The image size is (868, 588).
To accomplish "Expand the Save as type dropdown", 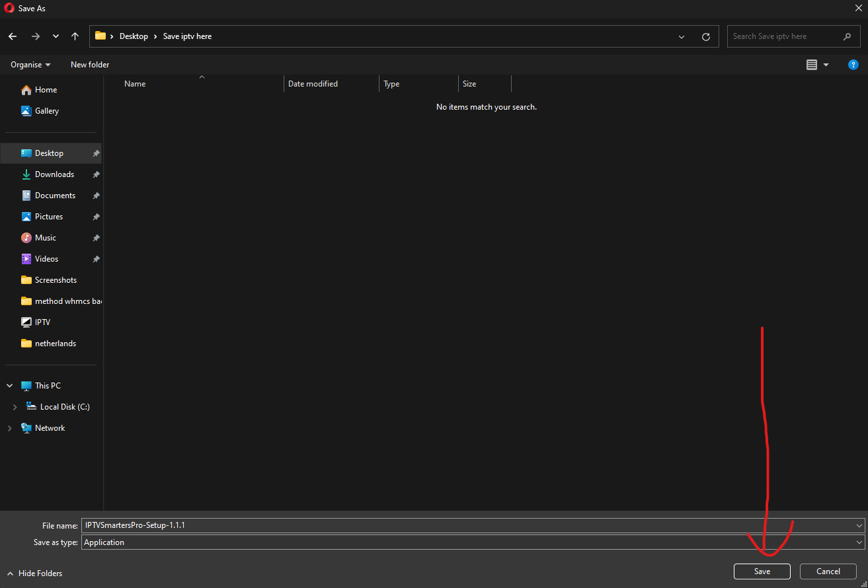I will coord(859,542).
